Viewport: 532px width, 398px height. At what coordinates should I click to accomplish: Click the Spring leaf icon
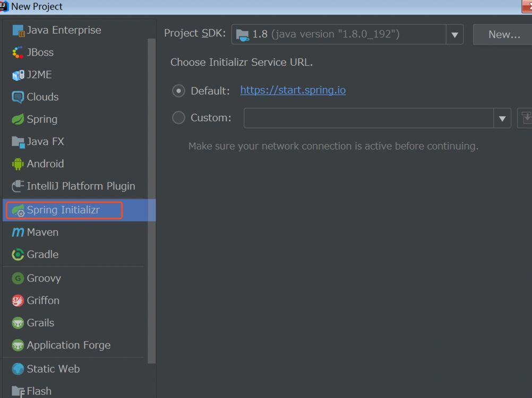click(18, 119)
